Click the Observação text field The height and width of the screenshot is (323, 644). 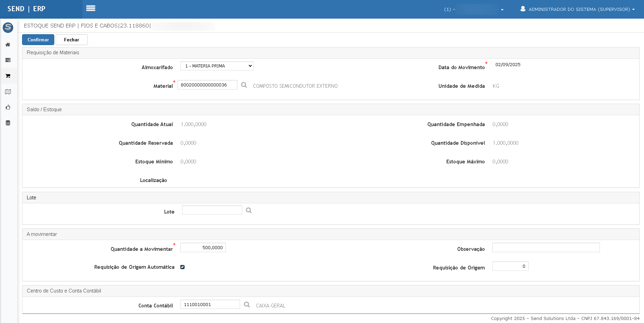tap(546, 248)
